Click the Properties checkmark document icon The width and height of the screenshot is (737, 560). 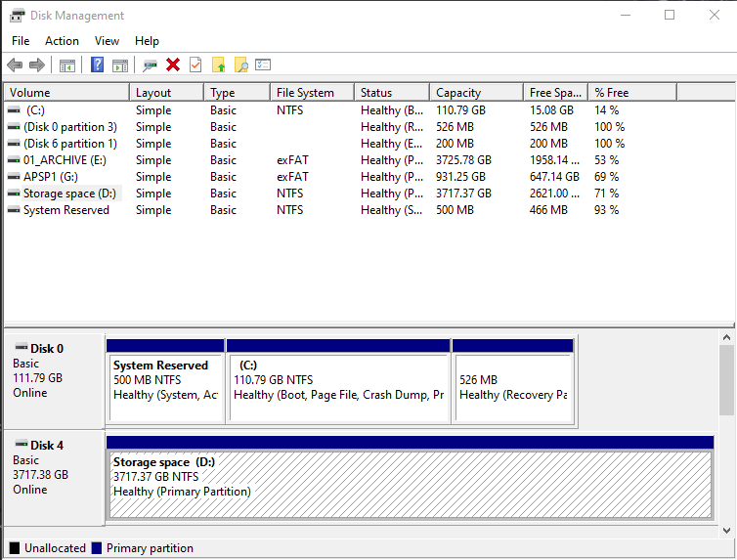point(195,65)
